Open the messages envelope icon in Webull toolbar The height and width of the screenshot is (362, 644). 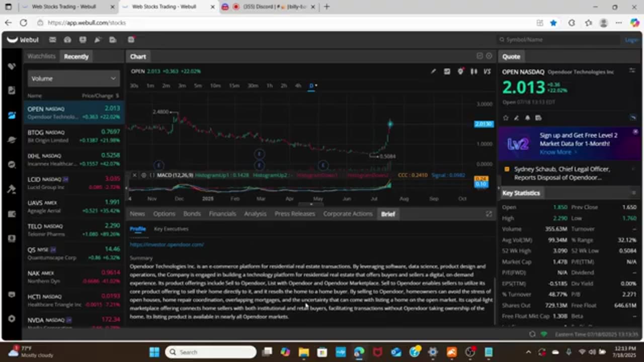pos(52,40)
